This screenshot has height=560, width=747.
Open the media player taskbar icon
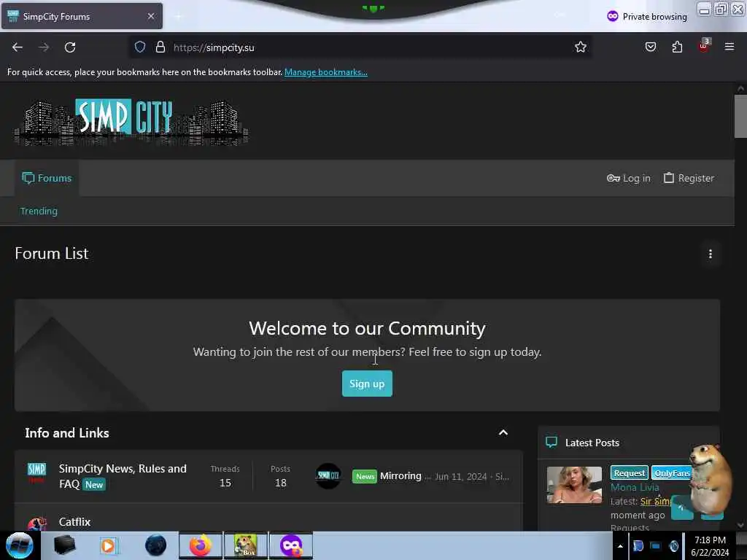[109, 545]
